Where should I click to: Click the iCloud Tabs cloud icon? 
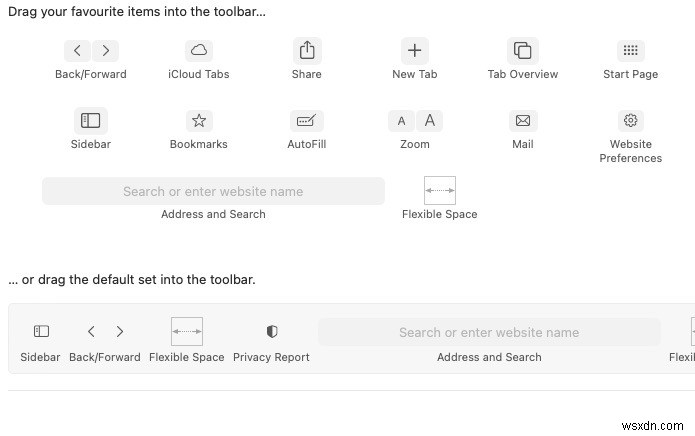[199, 50]
